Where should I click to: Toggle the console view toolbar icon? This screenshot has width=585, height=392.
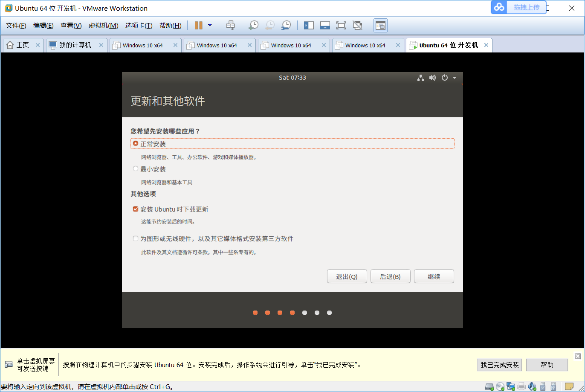tap(380, 26)
